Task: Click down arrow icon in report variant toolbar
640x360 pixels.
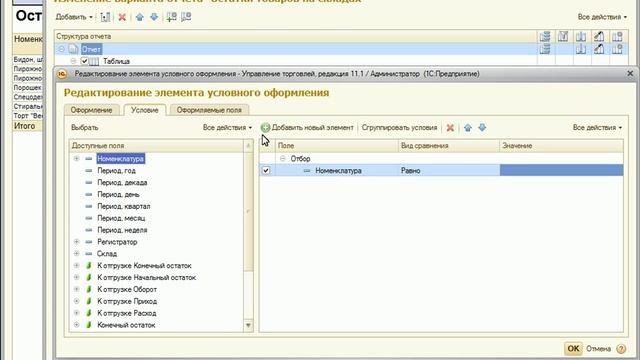Action: (154, 17)
